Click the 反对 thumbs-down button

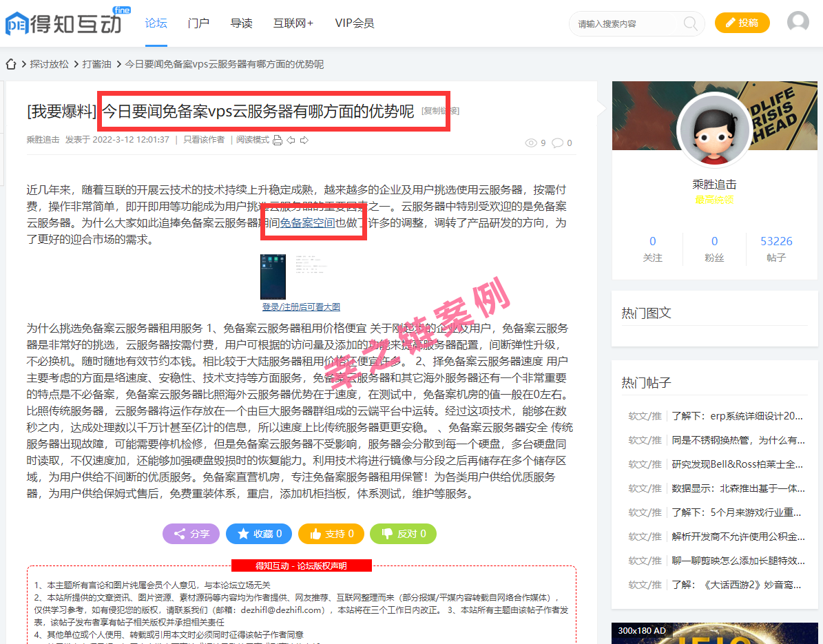pos(403,534)
